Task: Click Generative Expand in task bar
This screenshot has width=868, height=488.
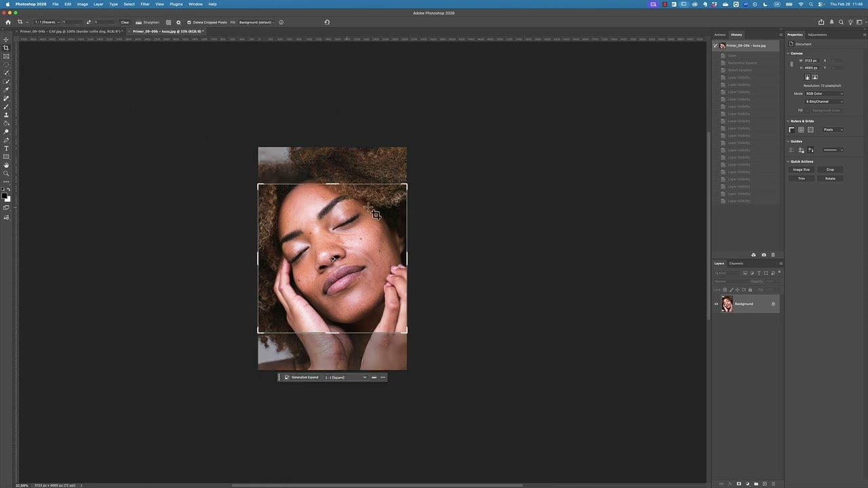Action: coord(301,378)
